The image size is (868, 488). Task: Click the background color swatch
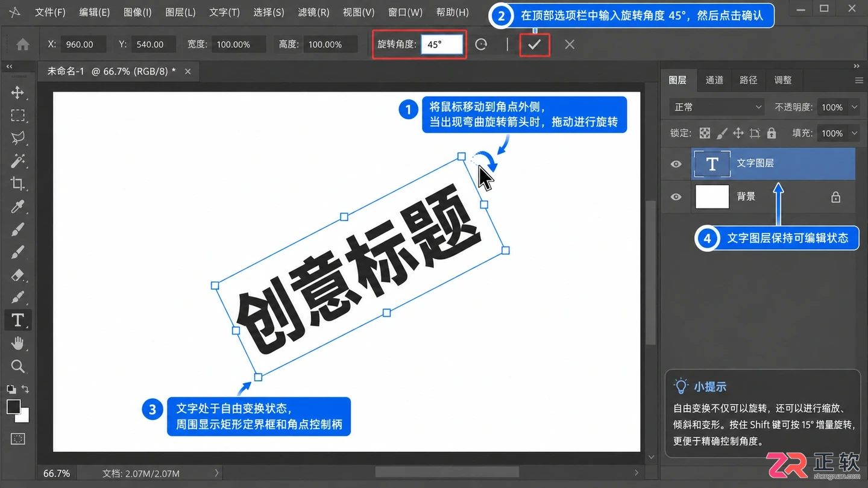(25, 417)
